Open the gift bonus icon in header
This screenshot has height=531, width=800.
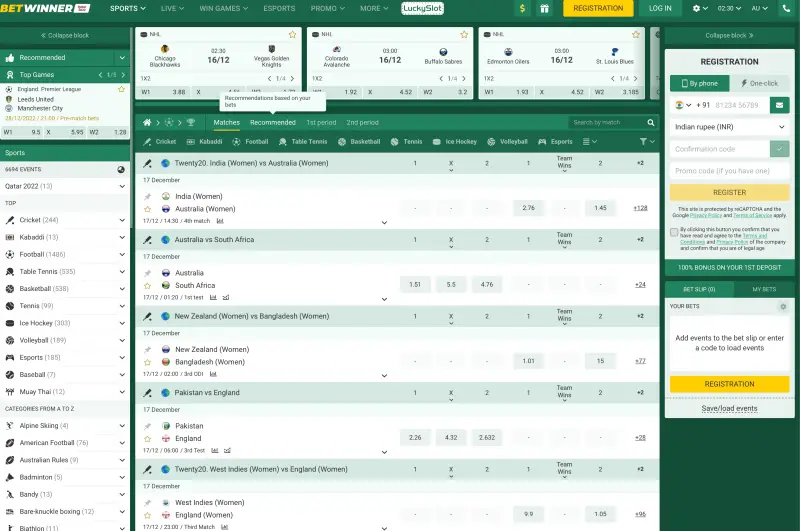544,9
